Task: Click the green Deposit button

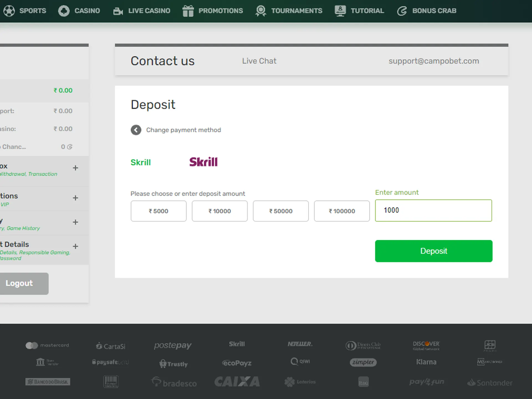Action: (434, 251)
